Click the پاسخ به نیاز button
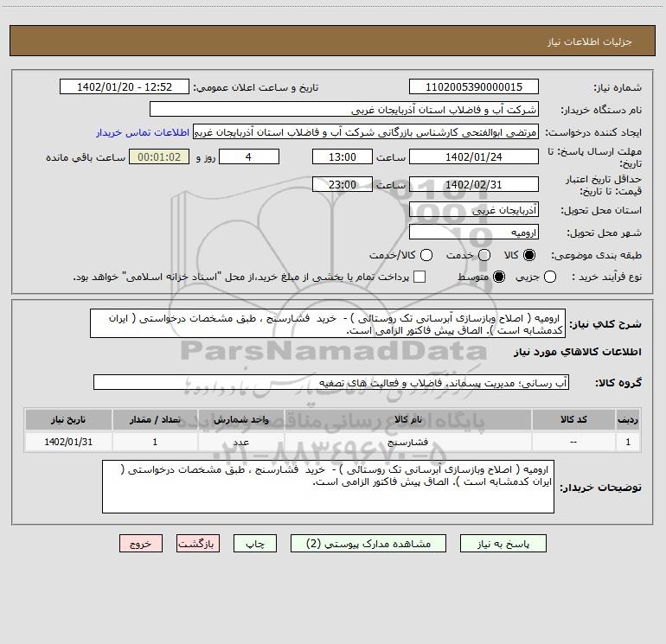 click(503, 544)
